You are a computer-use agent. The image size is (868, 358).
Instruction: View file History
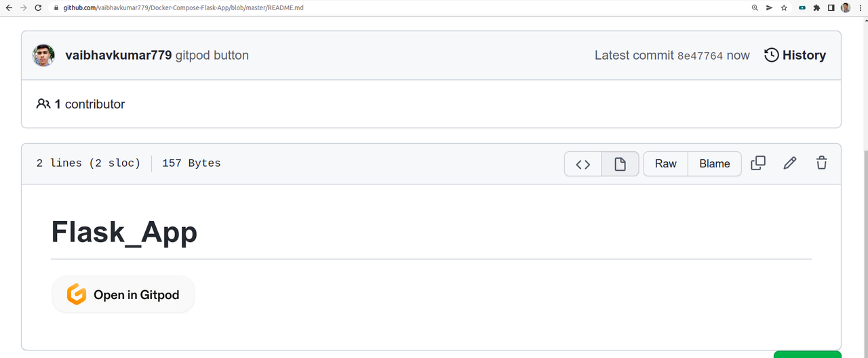coord(795,56)
